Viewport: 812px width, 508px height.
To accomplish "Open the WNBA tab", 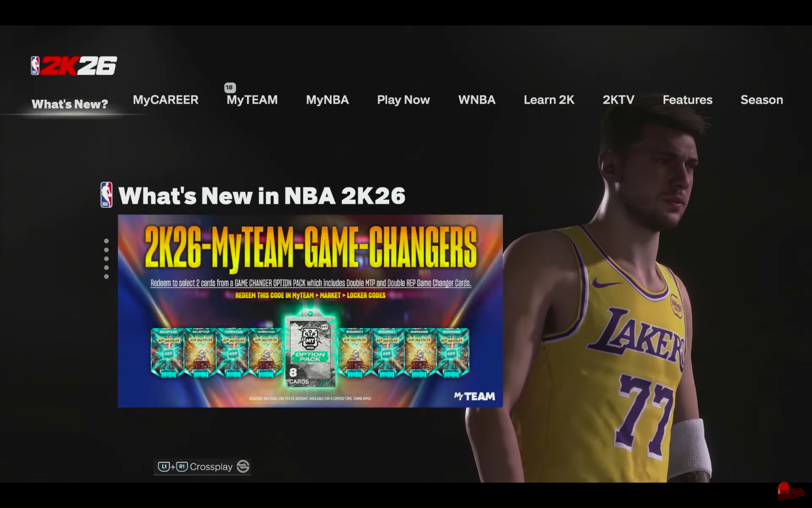I will [476, 100].
